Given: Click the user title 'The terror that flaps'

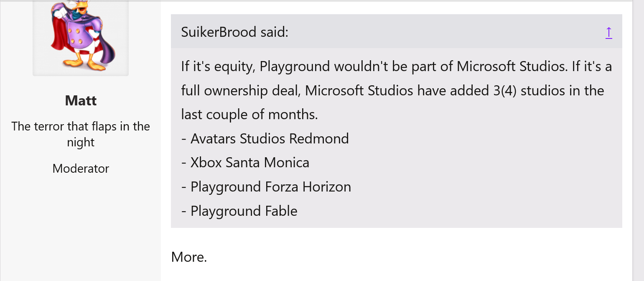Looking at the screenshot, I should coord(81,134).
